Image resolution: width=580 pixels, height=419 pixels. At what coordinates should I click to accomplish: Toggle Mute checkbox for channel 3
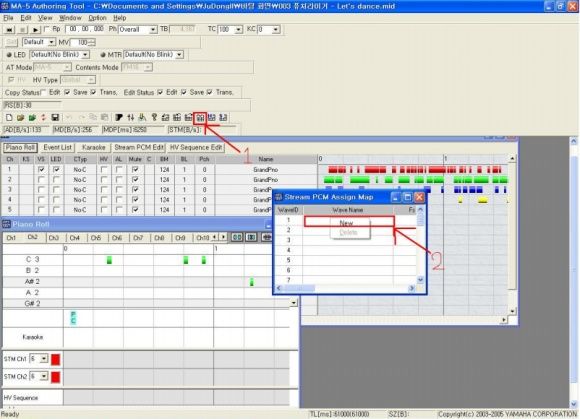[x=135, y=189]
